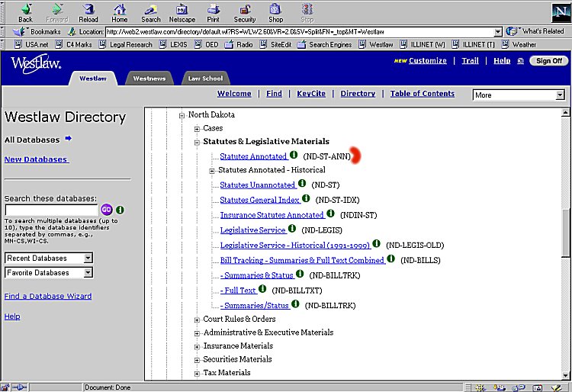
Task: Click the directory vertical scrollbar thumb
Action: click(566, 233)
